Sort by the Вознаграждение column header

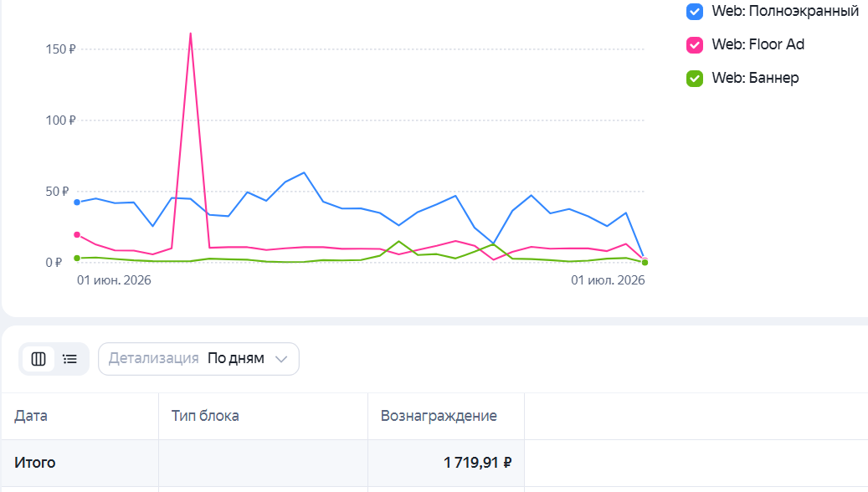tap(439, 416)
